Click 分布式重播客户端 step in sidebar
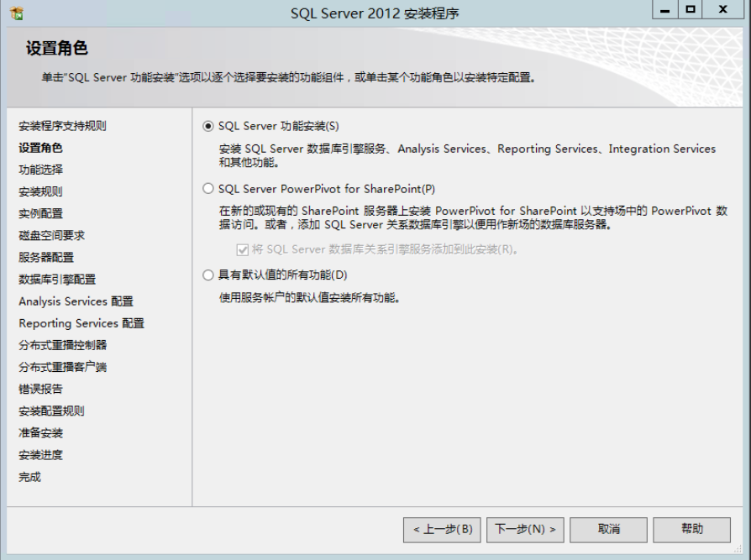Viewport: 751px width, 560px height. [x=62, y=368]
